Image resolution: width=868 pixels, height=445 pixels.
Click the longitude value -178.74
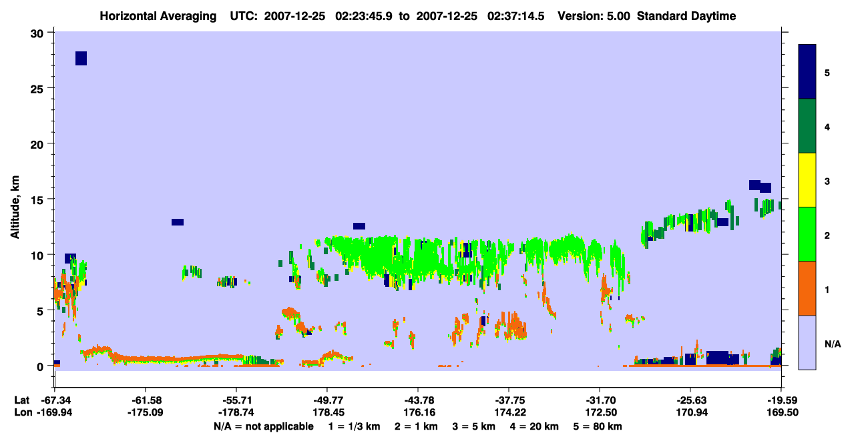236,412
